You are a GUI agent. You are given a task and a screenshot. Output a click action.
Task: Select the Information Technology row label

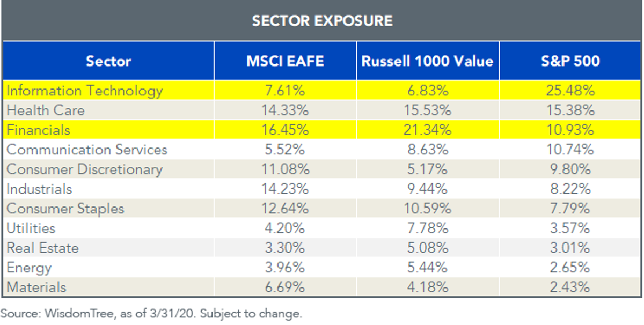(x=84, y=91)
